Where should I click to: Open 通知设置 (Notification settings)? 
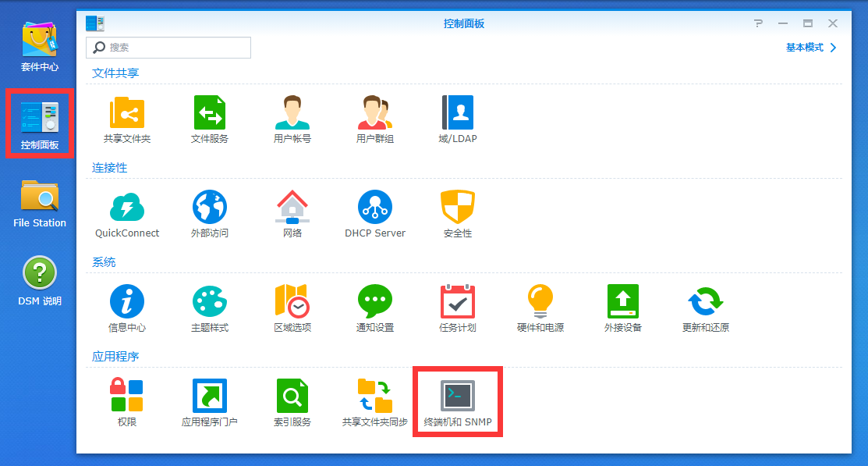coord(375,308)
